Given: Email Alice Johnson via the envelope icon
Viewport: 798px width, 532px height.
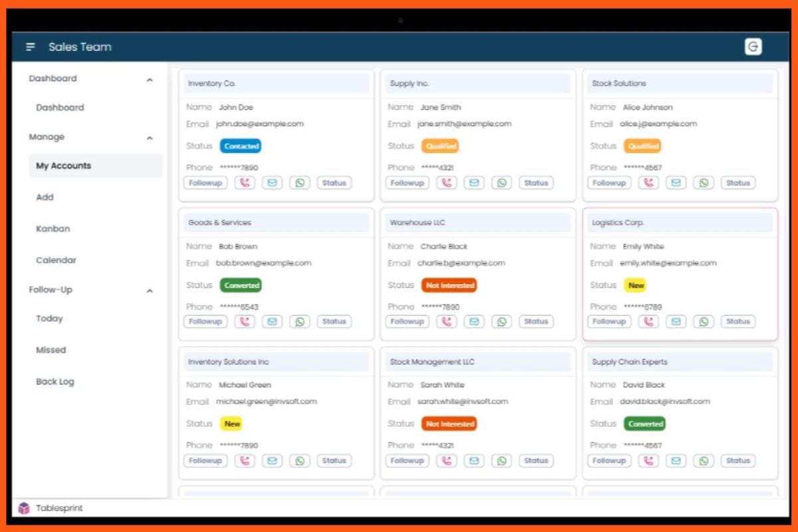Looking at the screenshot, I should tap(676, 183).
